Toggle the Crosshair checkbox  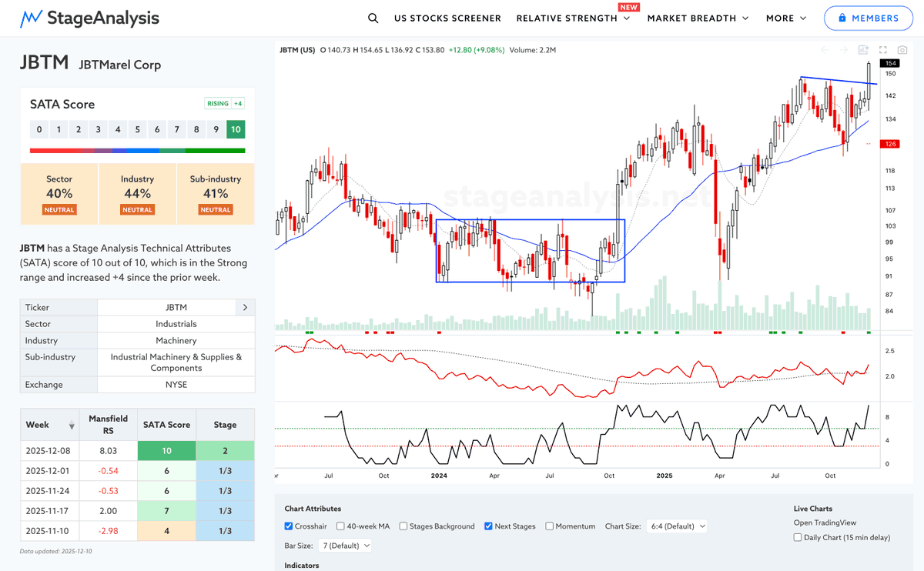click(289, 526)
